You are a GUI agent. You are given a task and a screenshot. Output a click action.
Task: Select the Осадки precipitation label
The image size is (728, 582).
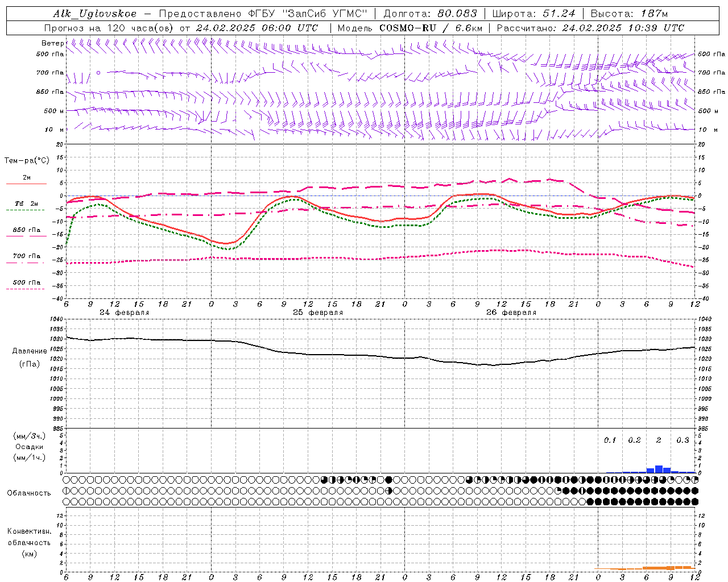tap(29, 447)
